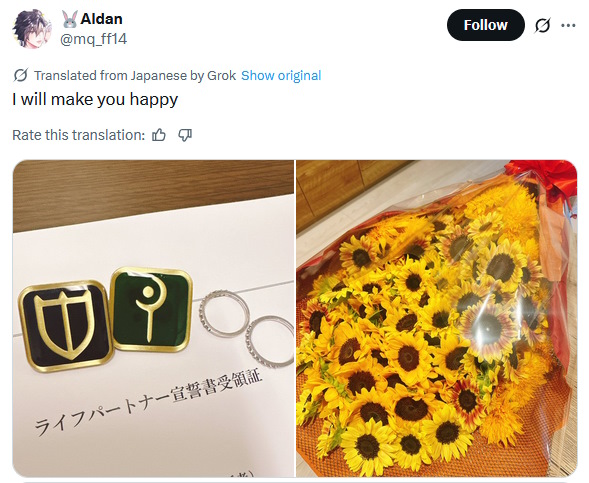
Task: Click the "Rate this translation:" label
Action: click(x=79, y=135)
